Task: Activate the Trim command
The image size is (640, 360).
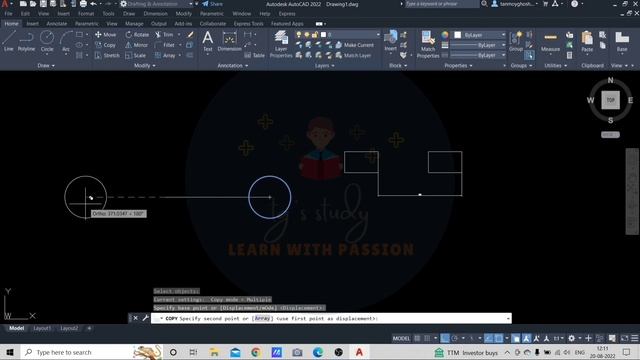Action: point(164,35)
